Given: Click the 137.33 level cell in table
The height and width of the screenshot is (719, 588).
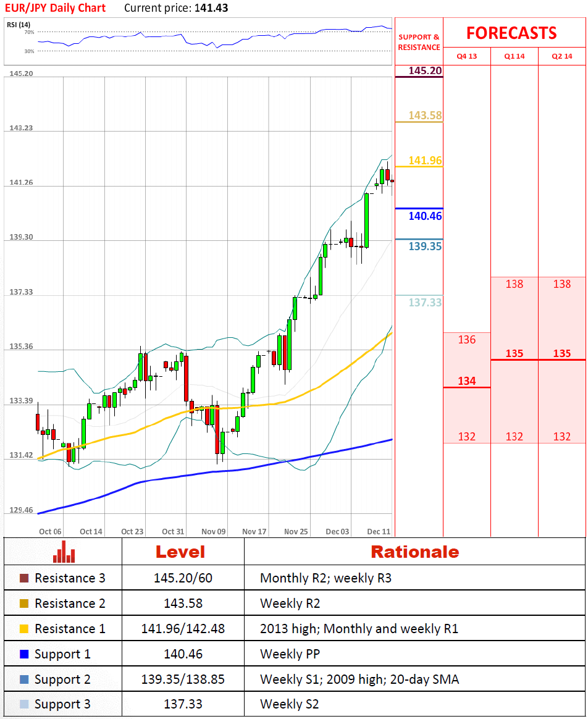Looking at the screenshot, I should [183, 704].
